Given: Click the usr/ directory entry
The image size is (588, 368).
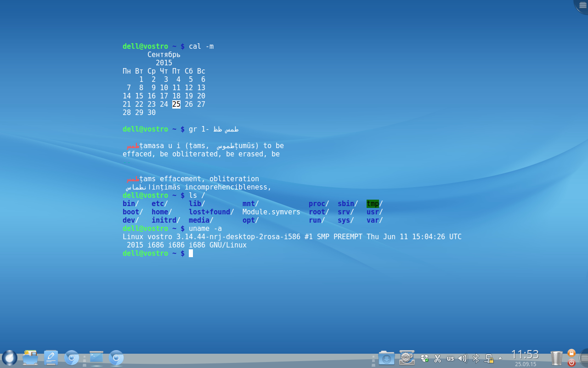Looking at the screenshot, I should 375,212.
